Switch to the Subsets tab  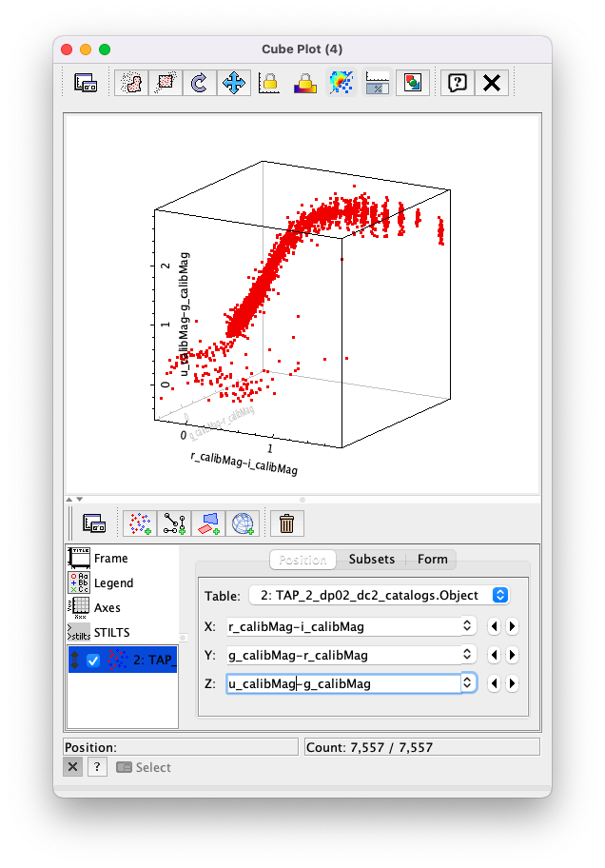pyautogui.click(x=372, y=560)
